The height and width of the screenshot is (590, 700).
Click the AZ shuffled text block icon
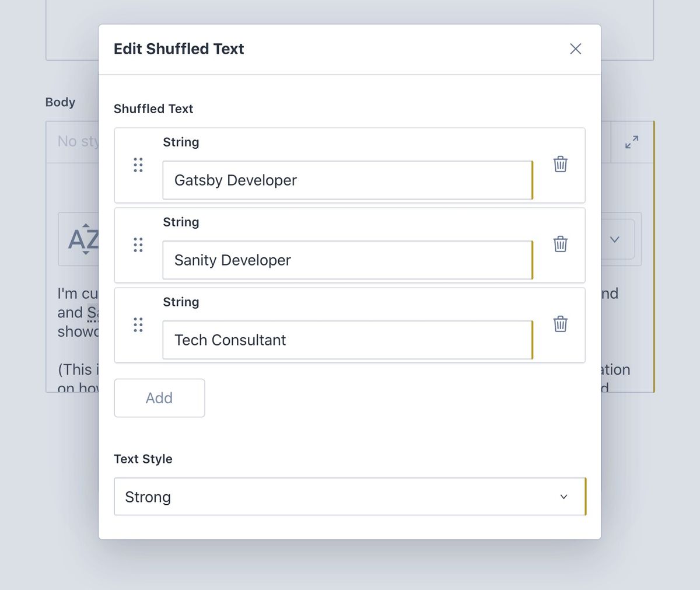(x=83, y=239)
